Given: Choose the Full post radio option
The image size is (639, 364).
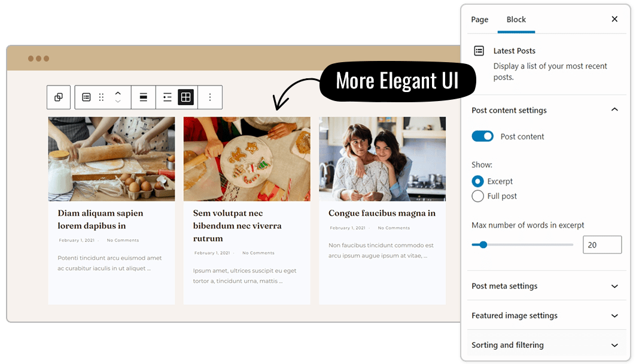Looking at the screenshot, I should (x=477, y=196).
